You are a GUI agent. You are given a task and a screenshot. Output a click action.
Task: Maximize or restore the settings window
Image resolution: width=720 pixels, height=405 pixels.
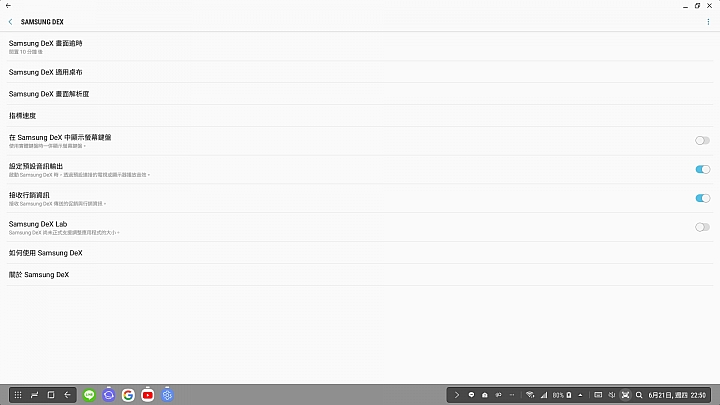click(x=697, y=6)
